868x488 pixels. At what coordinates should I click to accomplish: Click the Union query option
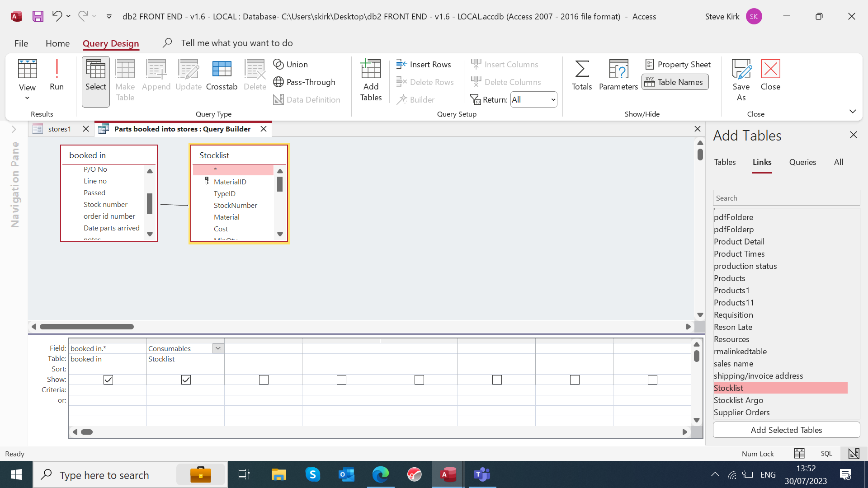pos(291,64)
